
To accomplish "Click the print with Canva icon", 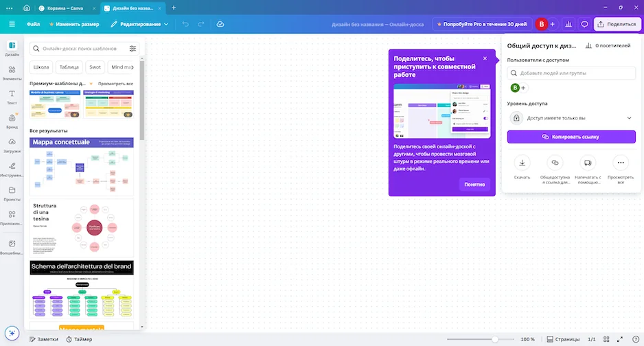I will [588, 163].
